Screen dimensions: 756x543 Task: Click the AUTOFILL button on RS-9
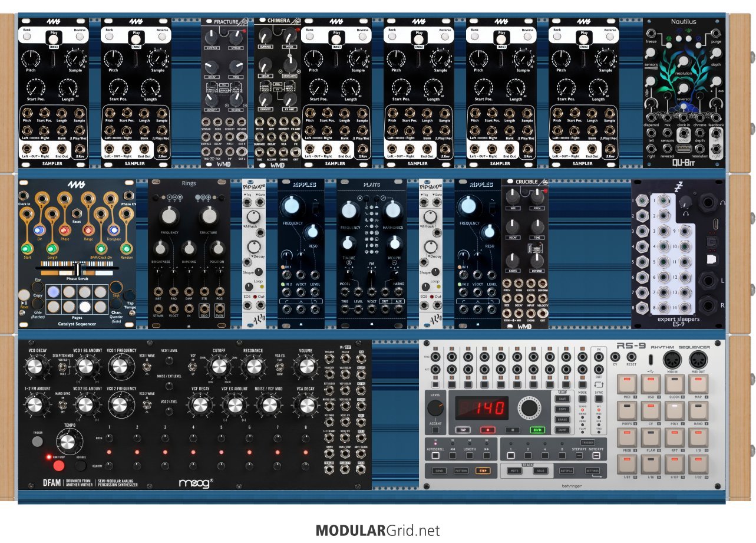pyautogui.click(x=567, y=471)
